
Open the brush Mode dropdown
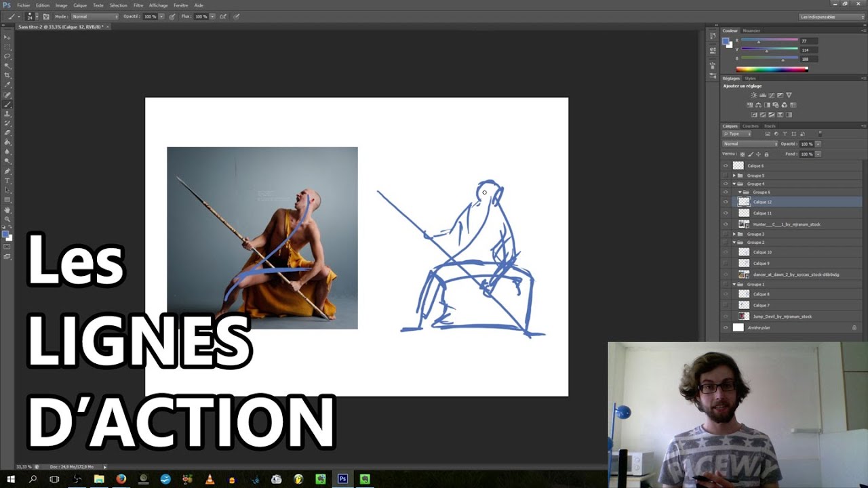click(x=95, y=16)
